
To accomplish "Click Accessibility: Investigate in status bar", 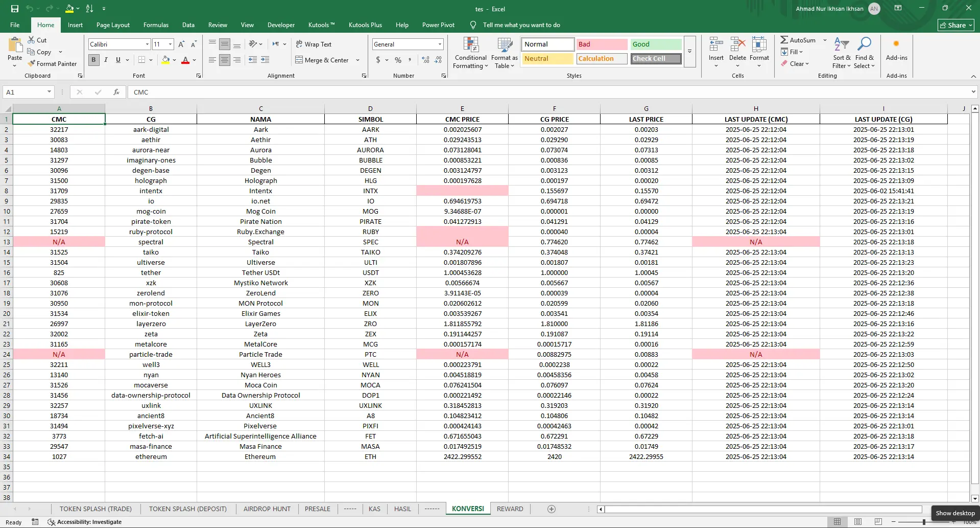I will (x=85, y=522).
